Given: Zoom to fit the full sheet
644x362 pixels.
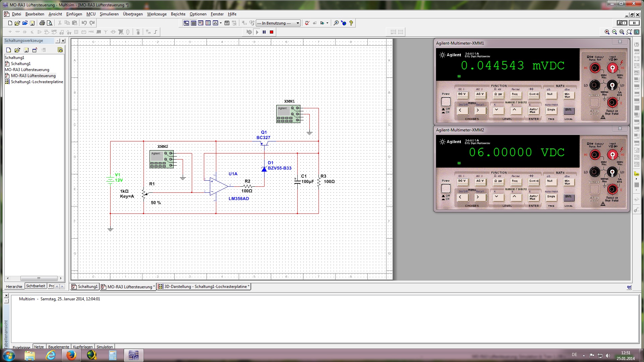Looking at the screenshot, I should click(629, 32).
